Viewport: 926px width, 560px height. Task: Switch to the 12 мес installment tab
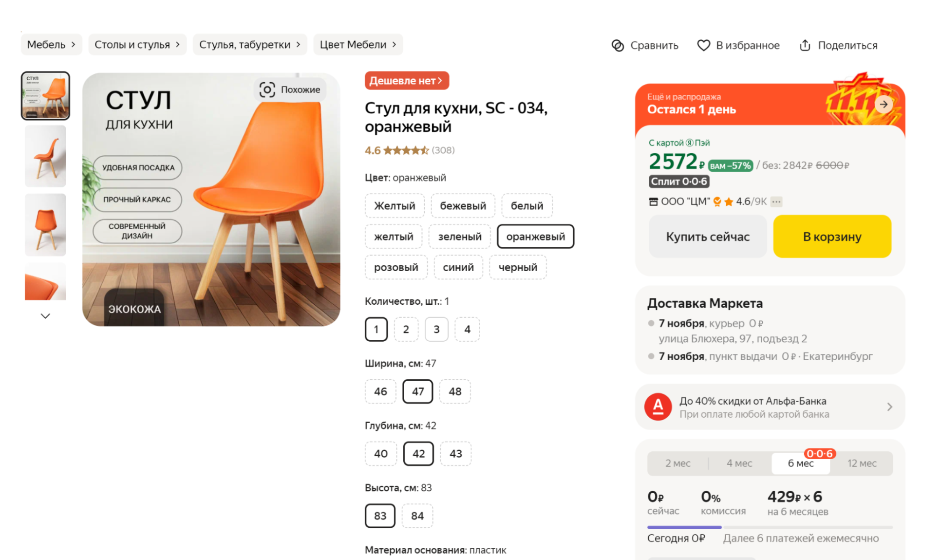click(862, 463)
